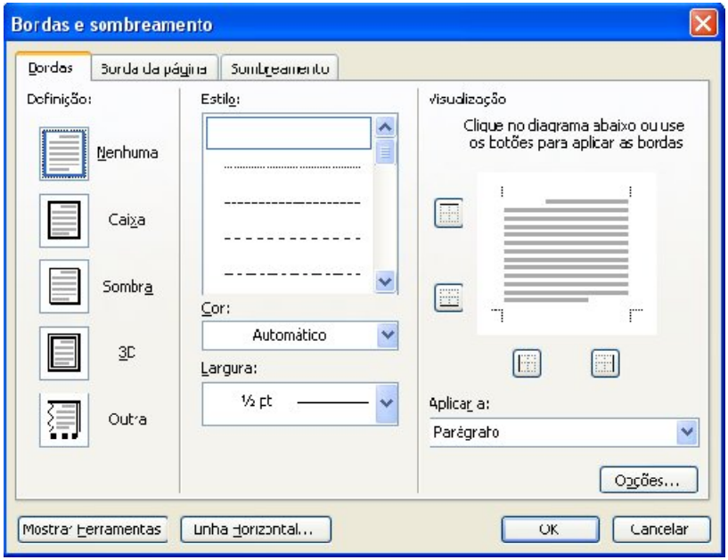The image size is (728, 560).
Task: Confirm the dialog with OK
Action: click(549, 527)
